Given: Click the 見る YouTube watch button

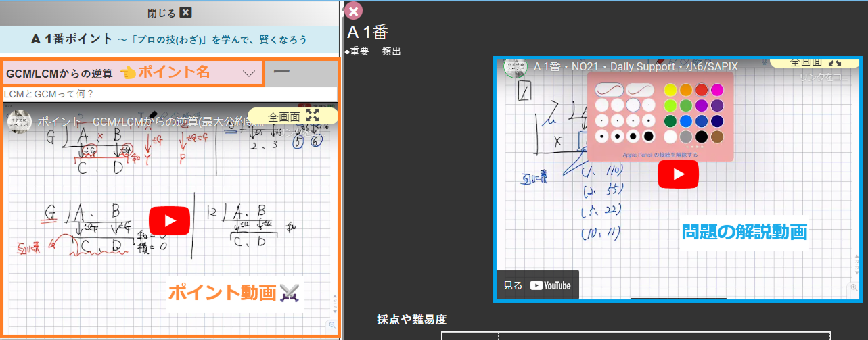Looking at the screenshot, I should click(537, 285).
